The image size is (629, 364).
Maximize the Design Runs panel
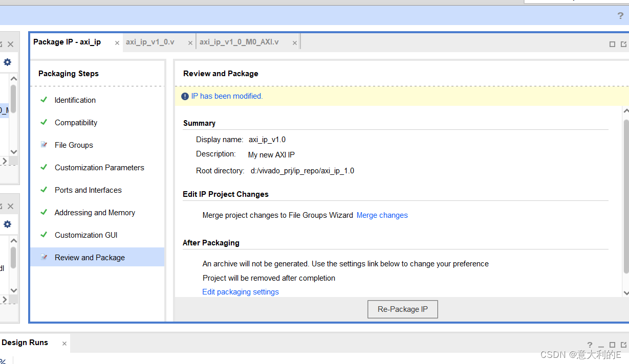pyautogui.click(x=612, y=346)
